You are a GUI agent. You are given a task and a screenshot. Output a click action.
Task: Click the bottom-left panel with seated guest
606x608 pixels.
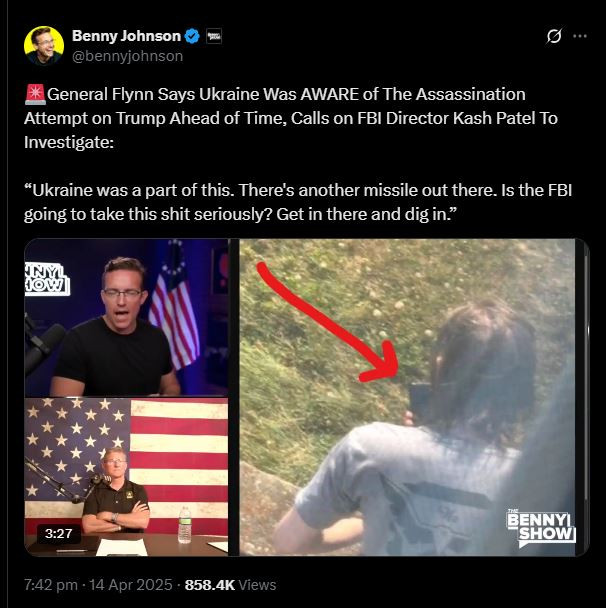127,477
